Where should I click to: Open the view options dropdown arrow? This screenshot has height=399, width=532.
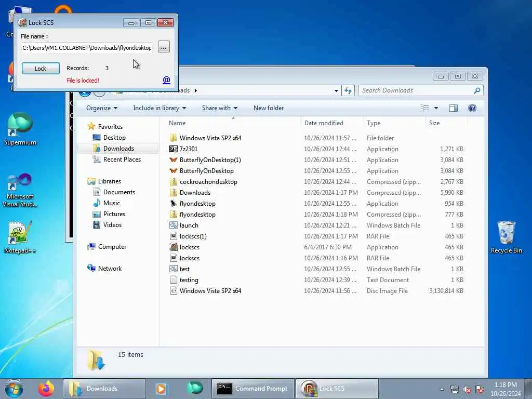[x=436, y=108]
